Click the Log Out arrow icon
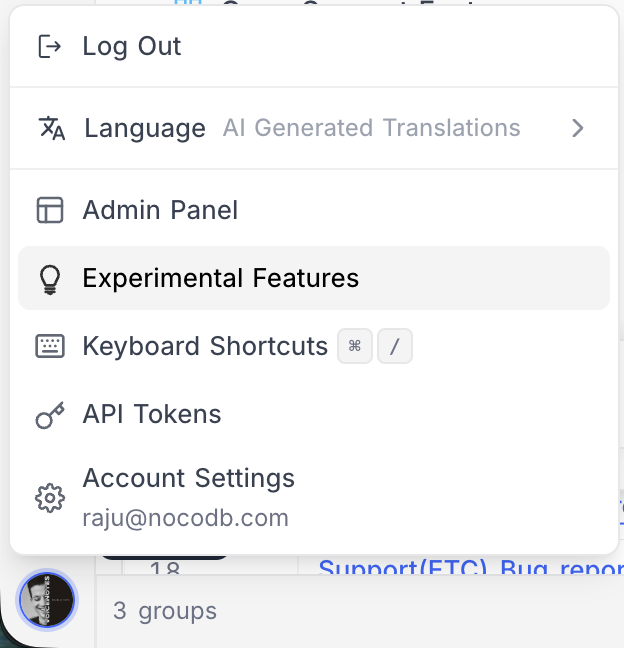The width and height of the screenshot is (624, 648). [x=49, y=46]
